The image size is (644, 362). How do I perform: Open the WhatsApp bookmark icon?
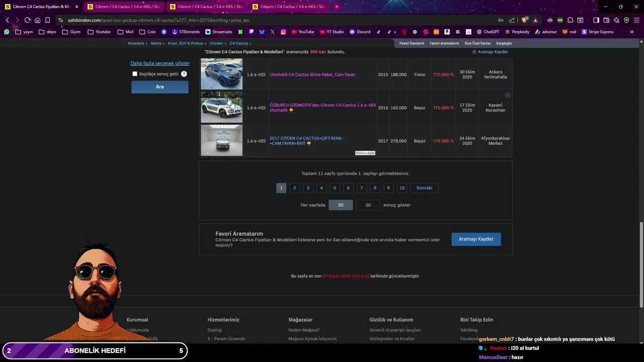7,32
